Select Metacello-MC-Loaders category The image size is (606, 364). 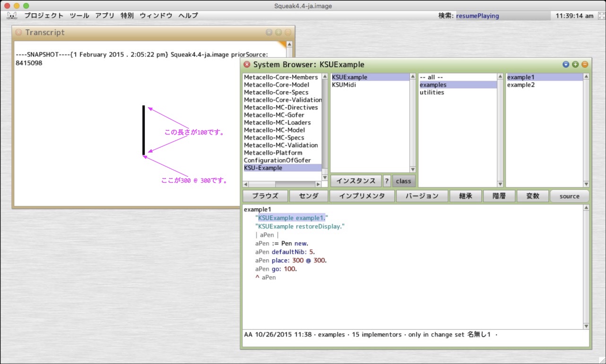click(282, 123)
